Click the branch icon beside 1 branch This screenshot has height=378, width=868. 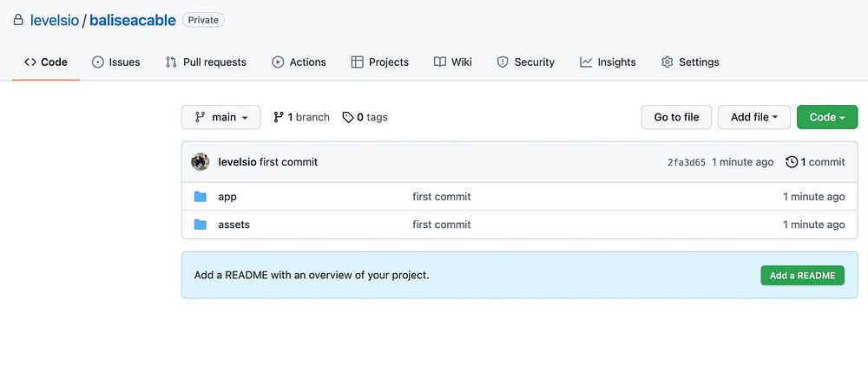pyautogui.click(x=279, y=117)
